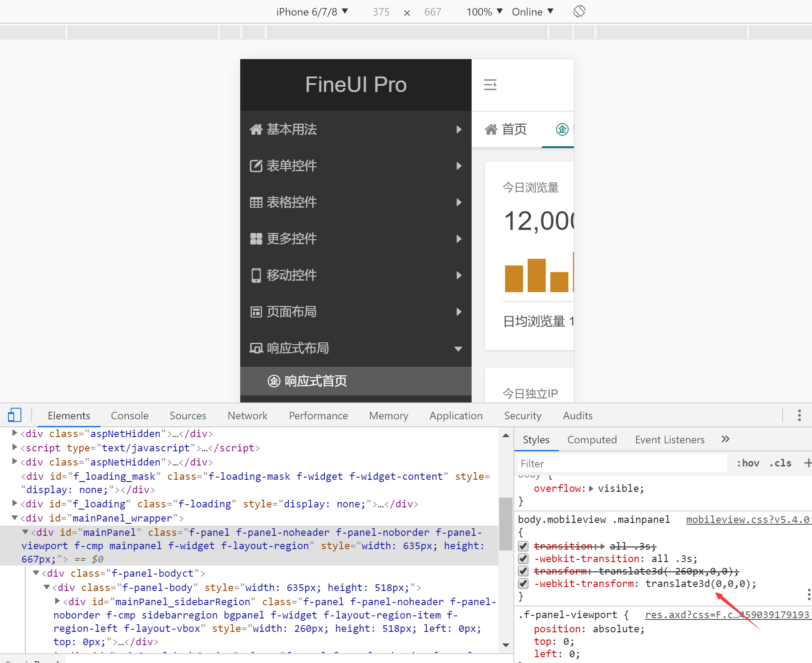This screenshot has width=812, height=663.
Task: Expand the 移动控件 menu arrow
Action: (x=459, y=275)
